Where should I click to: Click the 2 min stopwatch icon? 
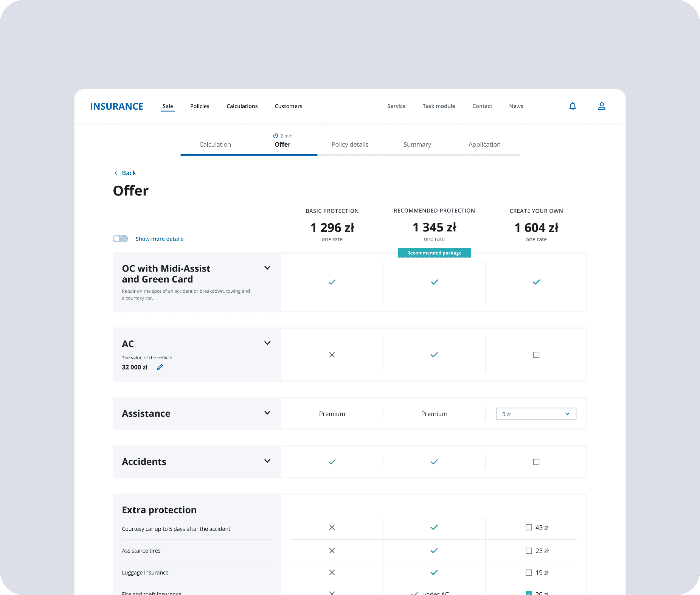(275, 136)
